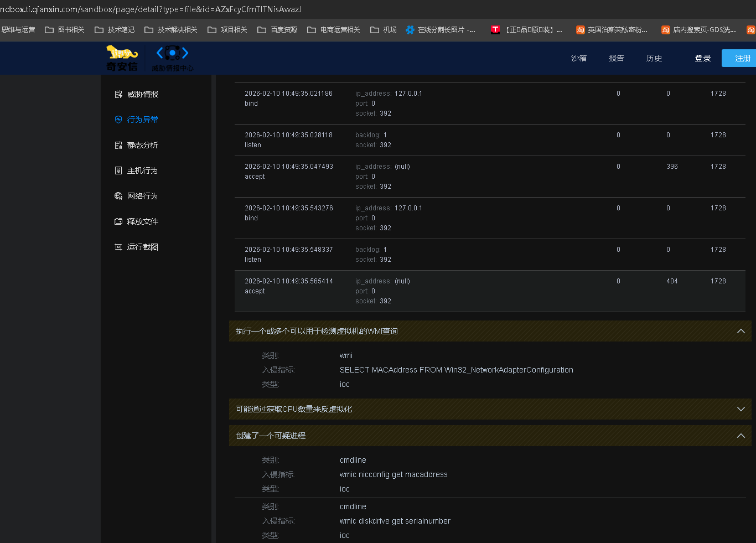Click the 注册 register button
Screen dimensions: 756x543
[x=739, y=58]
